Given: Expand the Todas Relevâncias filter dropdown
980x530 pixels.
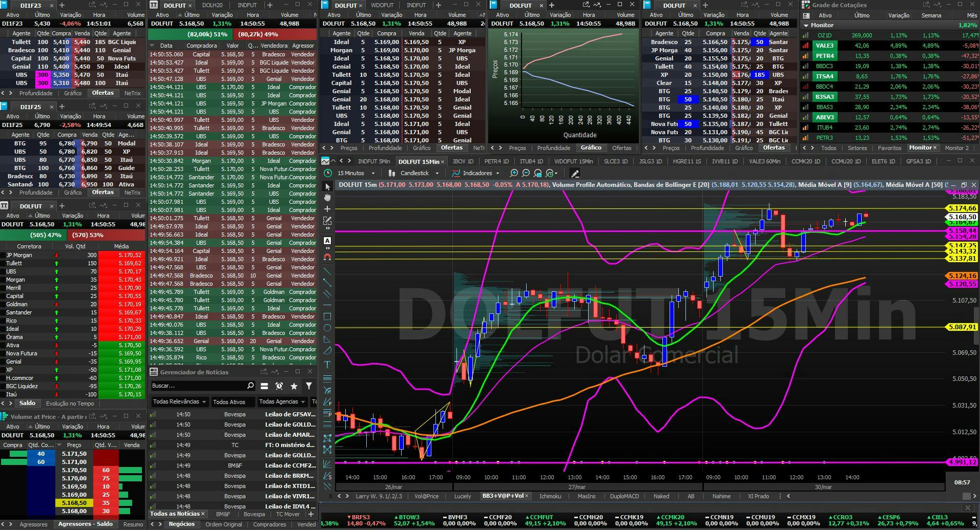Looking at the screenshot, I should click(179, 402).
